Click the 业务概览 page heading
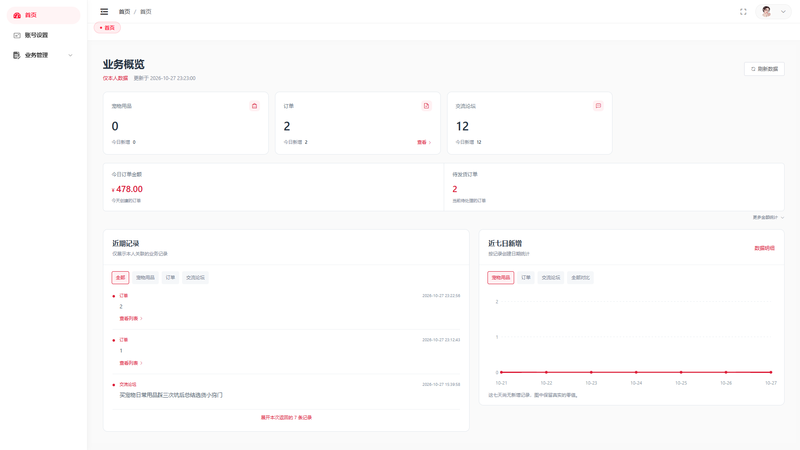This screenshot has height=450, width=800. point(123,64)
